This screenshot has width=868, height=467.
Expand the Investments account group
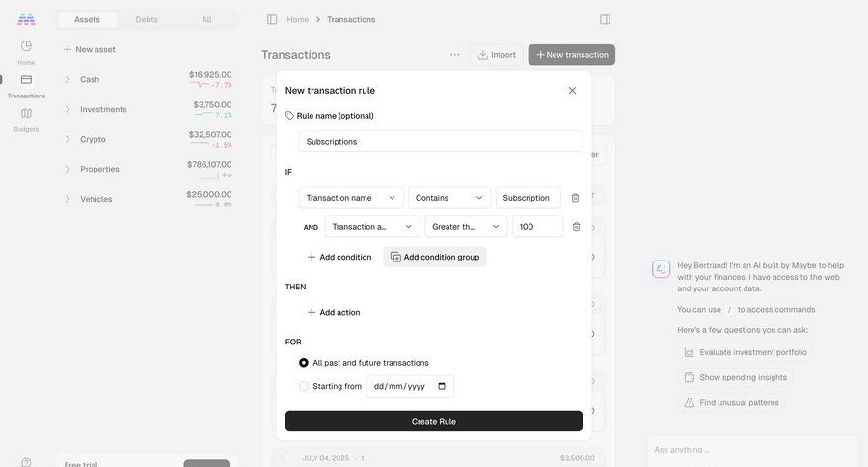(x=68, y=110)
